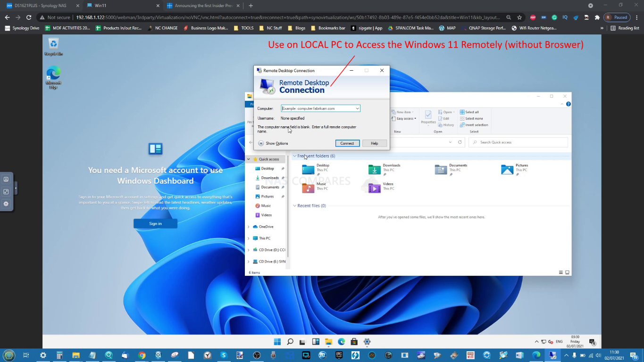Select Music in the Explorer navigation pane

click(x=263, y=206)
